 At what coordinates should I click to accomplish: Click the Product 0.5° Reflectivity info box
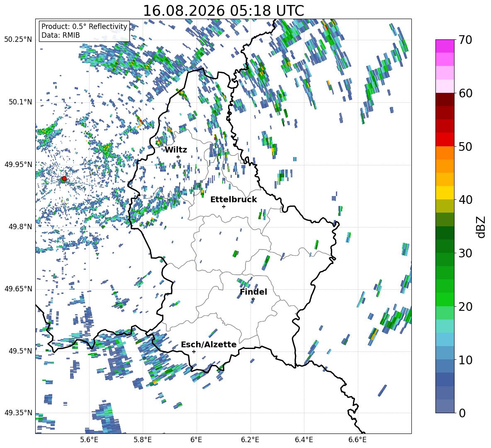pyautogui.click(x=84, y=31)
